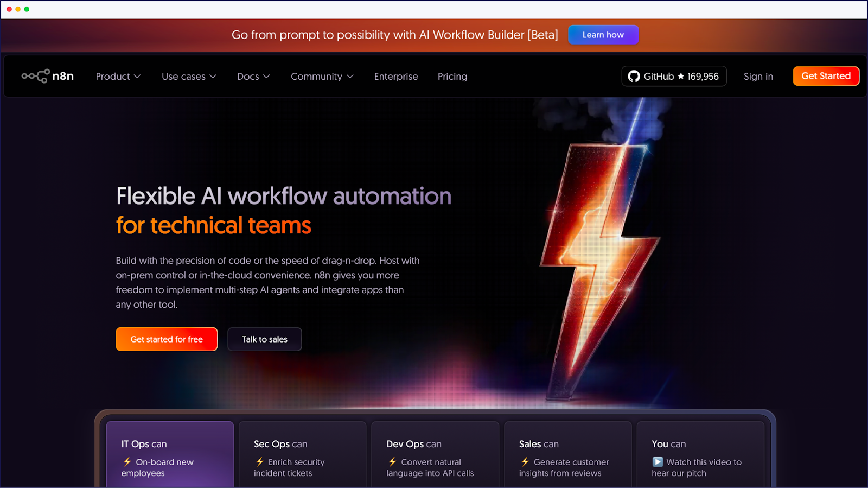The width and height of the screenshot is (868, 488).
Task: Click the n8n wordmark text
Action: [63, 76]
